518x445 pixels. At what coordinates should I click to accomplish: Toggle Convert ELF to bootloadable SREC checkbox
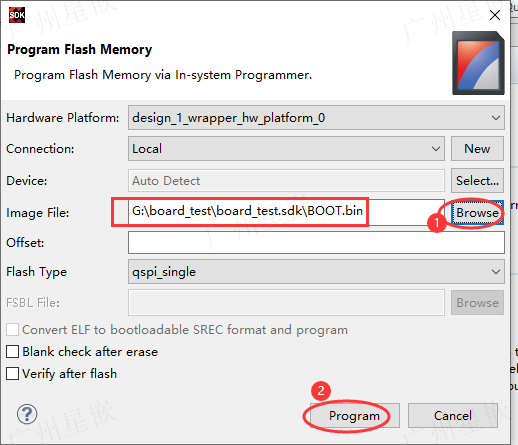point(12,330)
